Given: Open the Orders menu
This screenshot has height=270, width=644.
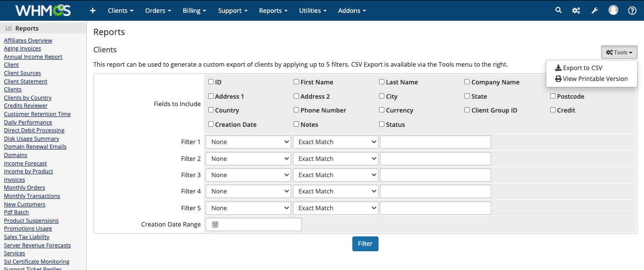Looking at the screenshot, I should click(158, 10).
